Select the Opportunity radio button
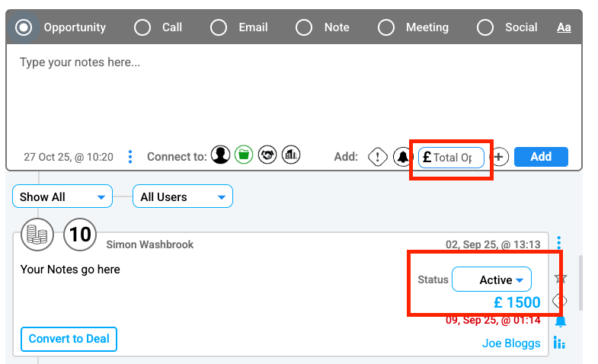The width and height of the screenshot is (598, 364). [x=24, y=27]
